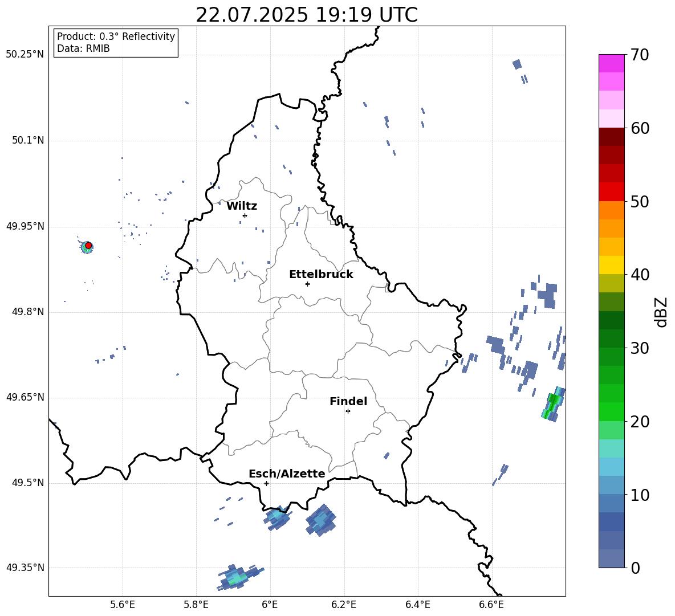Click the 6.6°E longitude label
Image resolution: width=675 pixels, height=616 pixels.
491,605
